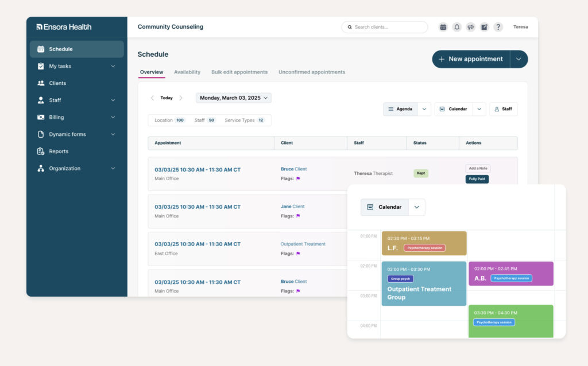The width and height of the screenshot is (588, 366).
Task: Open A.B. 02:00 PM calendar event
Action: 510,274
